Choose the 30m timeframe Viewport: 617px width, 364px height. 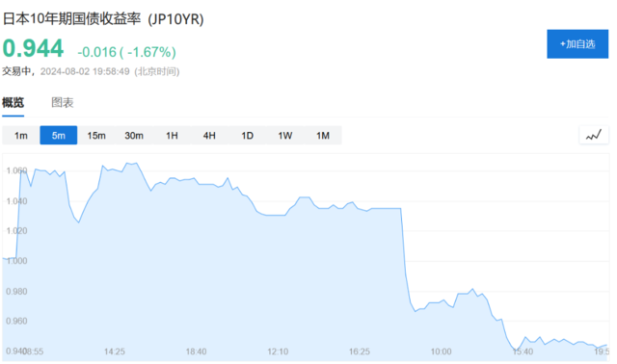click(x=134, y=135)
